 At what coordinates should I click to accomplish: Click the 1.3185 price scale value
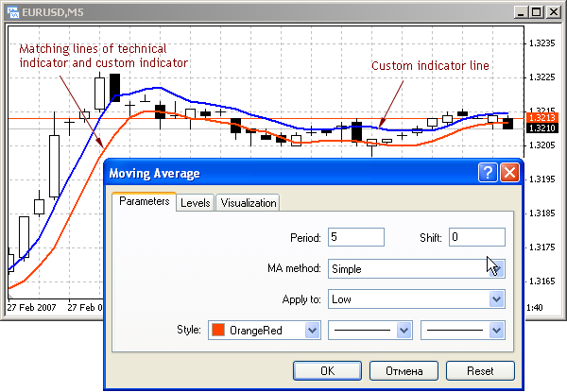pos(541,213)
